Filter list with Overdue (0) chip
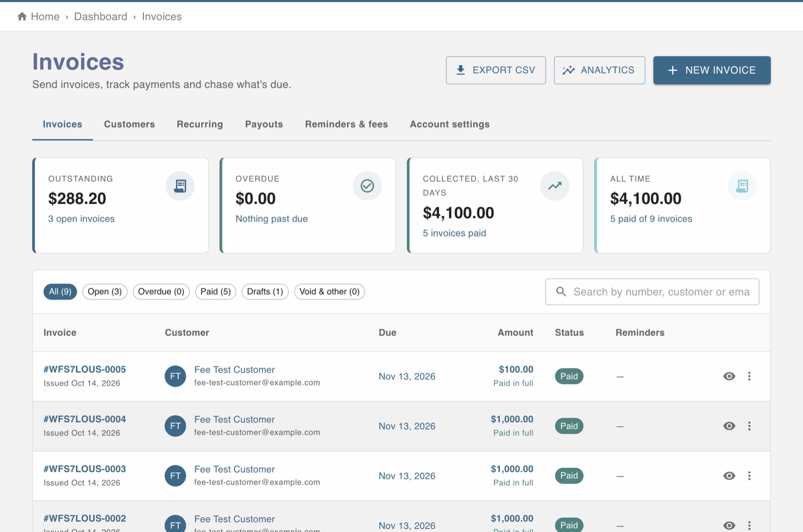 coord(161,291)
